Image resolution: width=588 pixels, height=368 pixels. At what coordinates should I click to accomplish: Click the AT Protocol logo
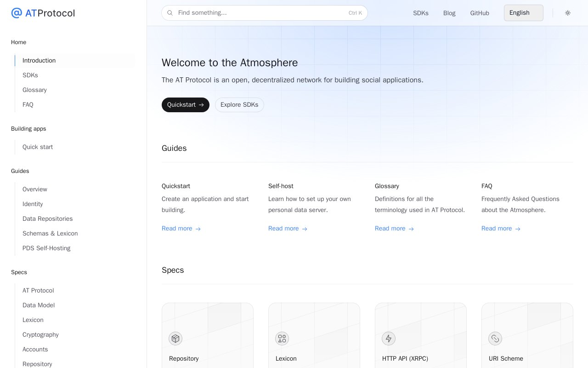click(43, 13)
